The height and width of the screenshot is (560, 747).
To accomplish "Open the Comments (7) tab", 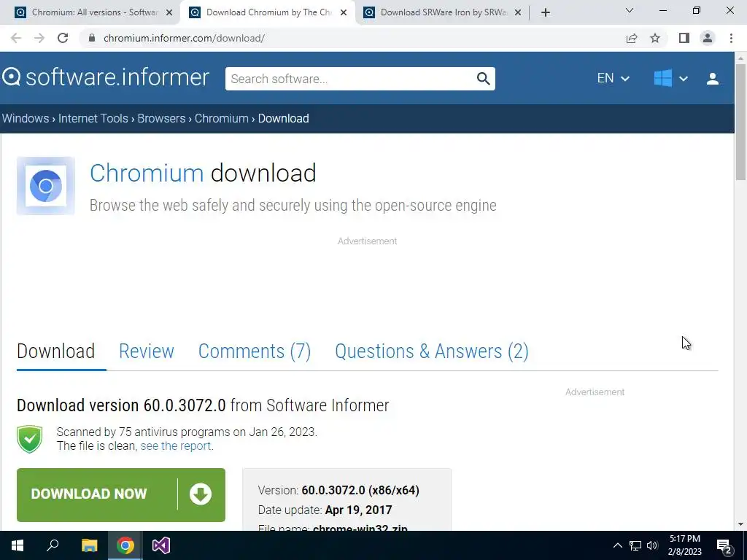I will click(255, 351).
